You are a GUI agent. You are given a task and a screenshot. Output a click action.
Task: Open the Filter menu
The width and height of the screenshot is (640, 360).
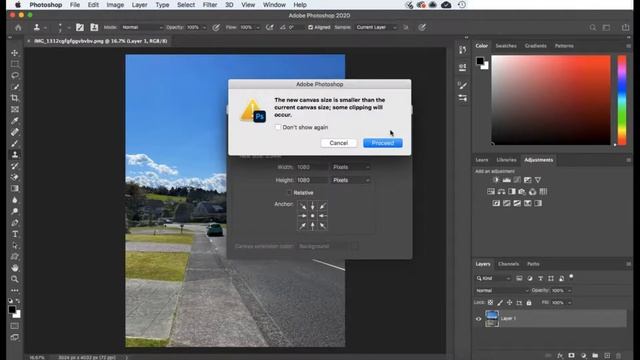[210, 5]
